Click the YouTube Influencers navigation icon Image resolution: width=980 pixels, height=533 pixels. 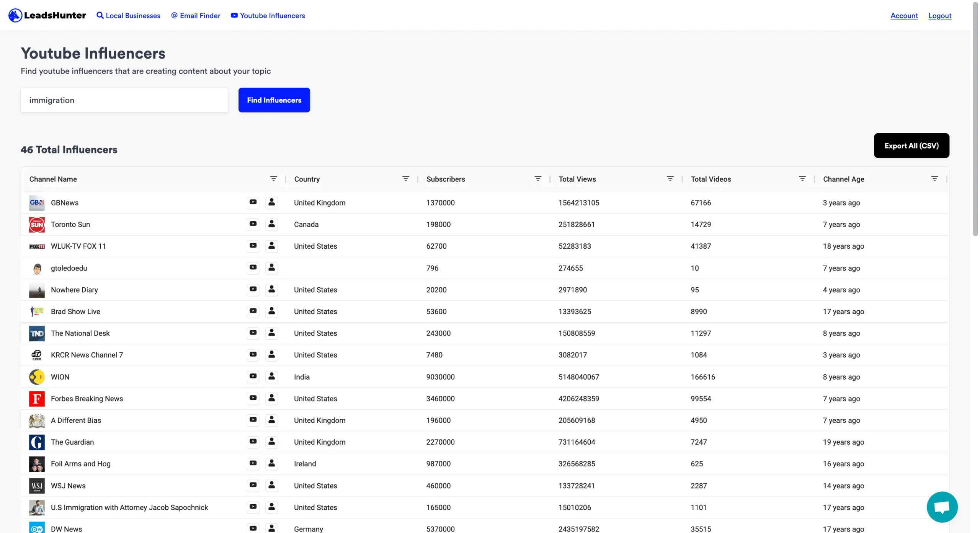233,15
